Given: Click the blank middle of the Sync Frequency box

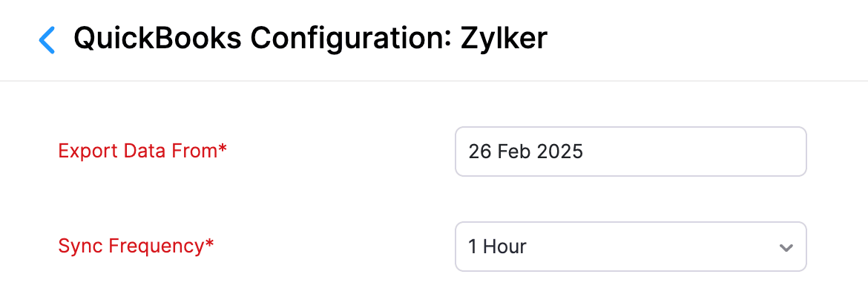Looking at the screenshot, I should (x=645, y=247).
